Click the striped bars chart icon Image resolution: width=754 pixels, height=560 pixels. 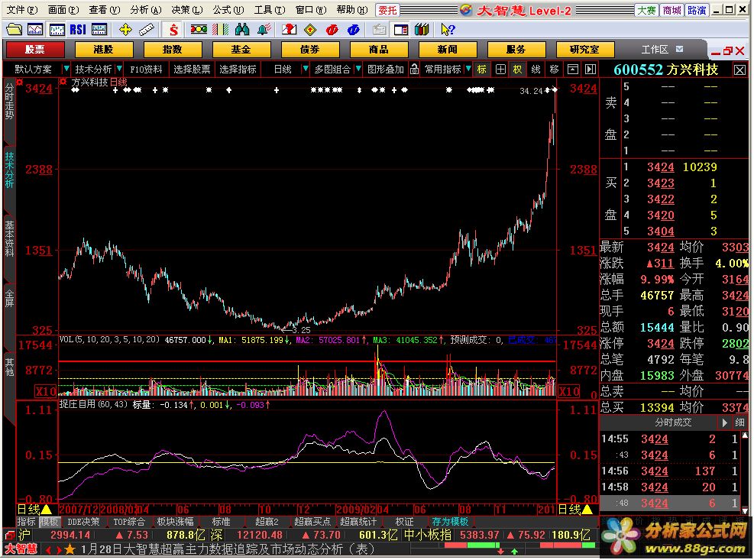[221, 30]
